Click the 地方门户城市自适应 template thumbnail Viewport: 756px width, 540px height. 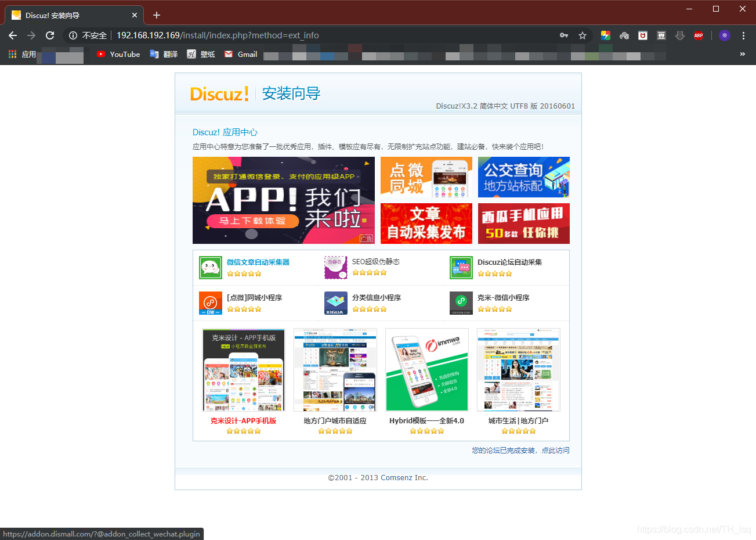(335, 370)
